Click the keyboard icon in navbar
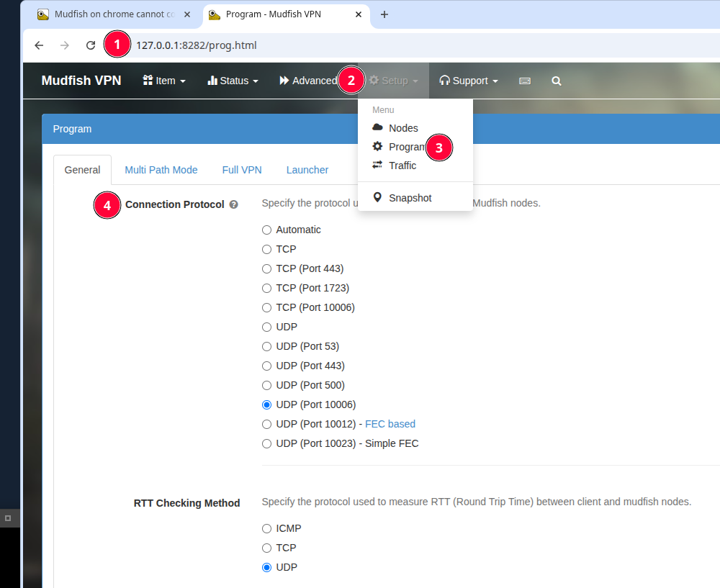Viewport: 720px width, 588px height. (525, 81)
